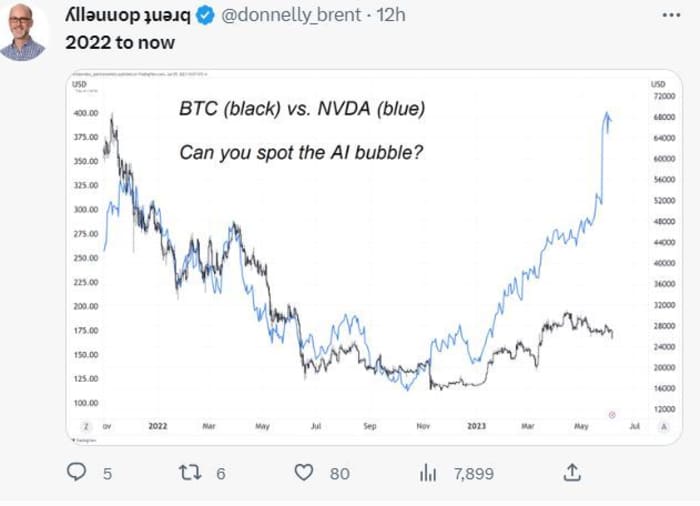The image size is (700, 506).
Task: Open the view analytics bar-chart icon
Action: click(428, 473)
